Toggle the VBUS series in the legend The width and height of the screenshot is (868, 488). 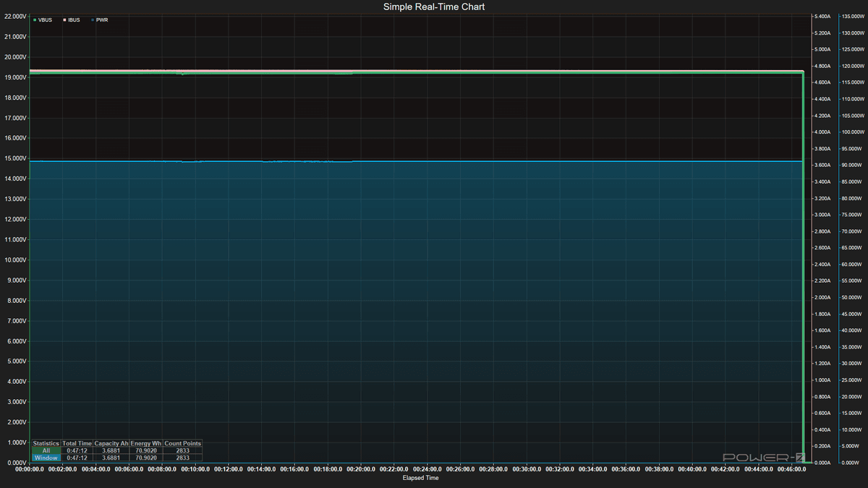(43, 20)
